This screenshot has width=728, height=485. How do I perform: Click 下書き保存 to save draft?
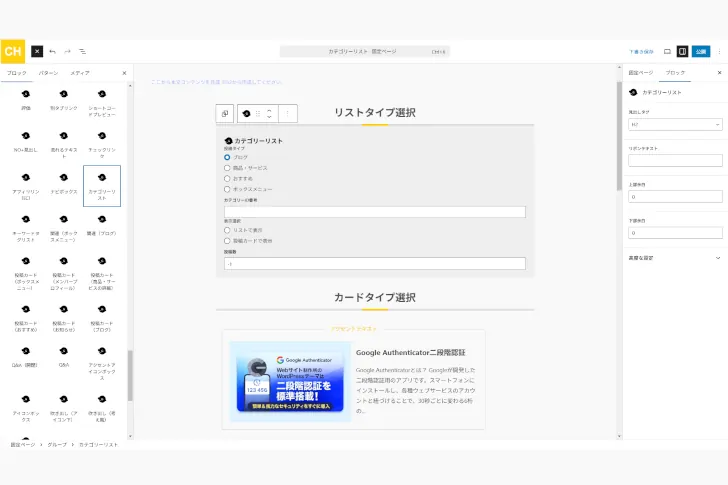point(641,52)
